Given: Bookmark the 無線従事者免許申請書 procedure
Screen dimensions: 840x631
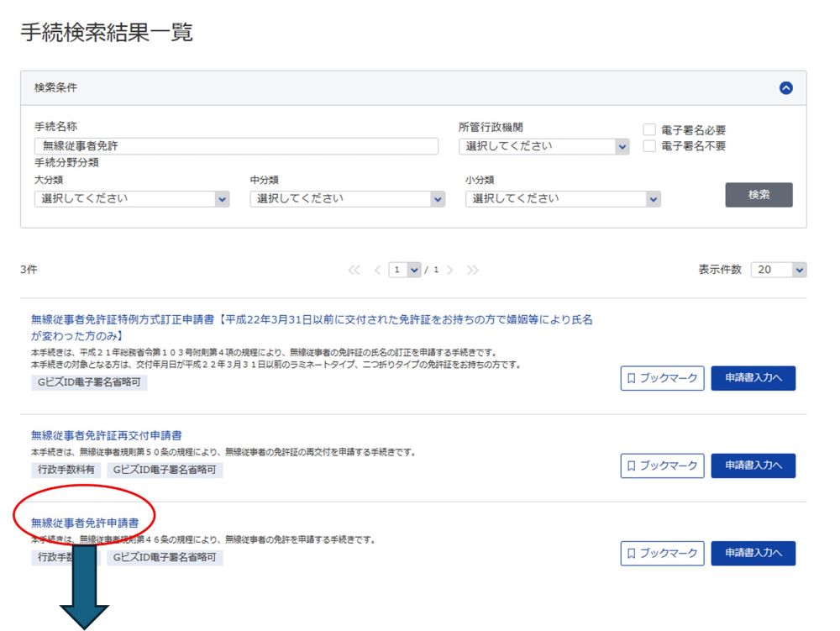Looking at the screenshot, I should point(662,554).
